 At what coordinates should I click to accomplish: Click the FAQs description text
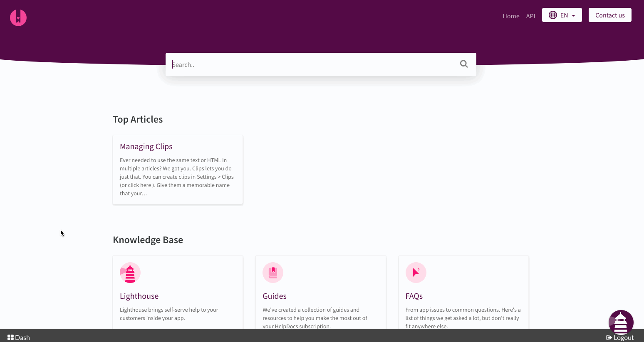(463, 318)
